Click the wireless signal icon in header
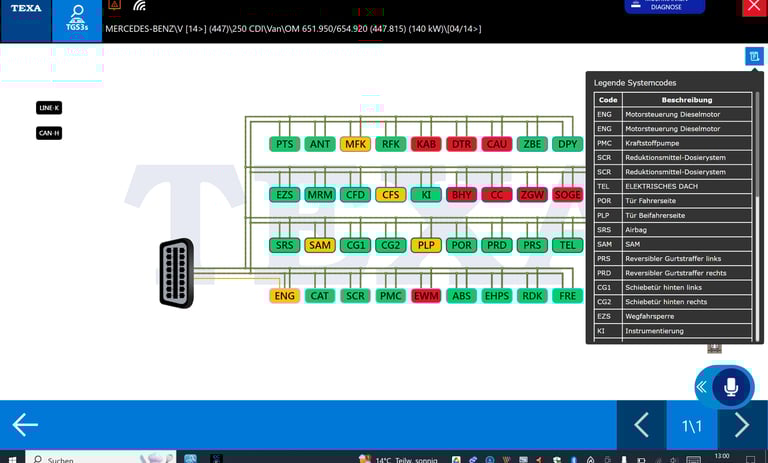 click(140, 5)
